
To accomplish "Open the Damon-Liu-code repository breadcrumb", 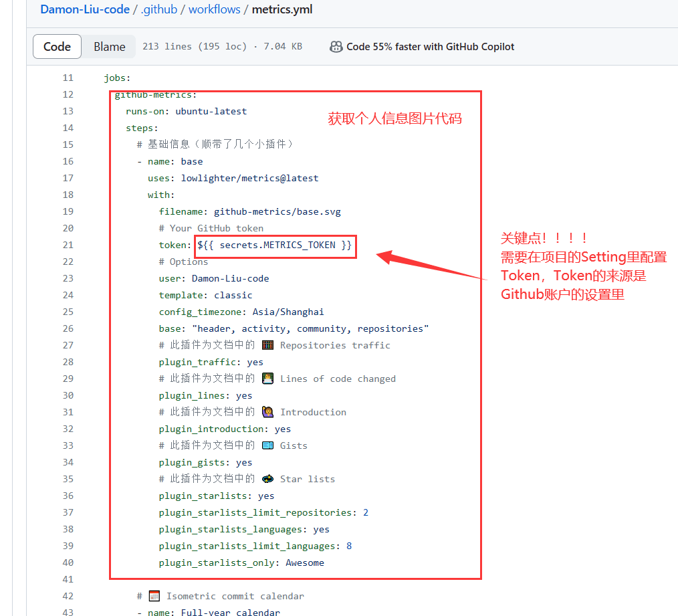I will pyautogui.click(x=84, y=9).
